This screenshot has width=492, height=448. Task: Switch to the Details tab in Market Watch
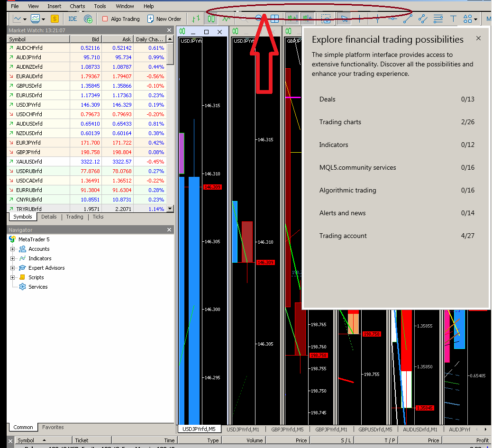[x=49, y=217]
